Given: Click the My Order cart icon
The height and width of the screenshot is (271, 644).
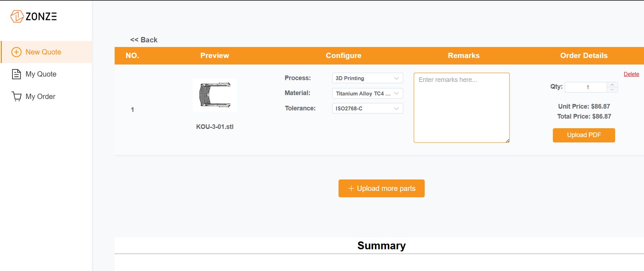Looking at the screenshot, I should click(16, 97).
